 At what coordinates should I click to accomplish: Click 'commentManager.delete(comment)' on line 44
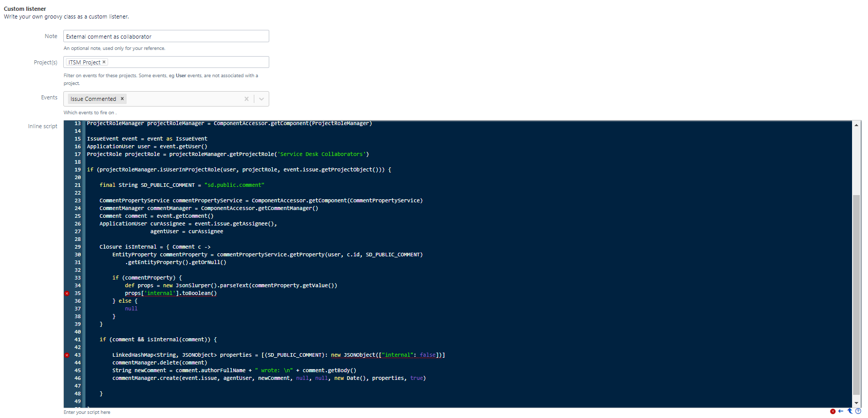[160, 363]
